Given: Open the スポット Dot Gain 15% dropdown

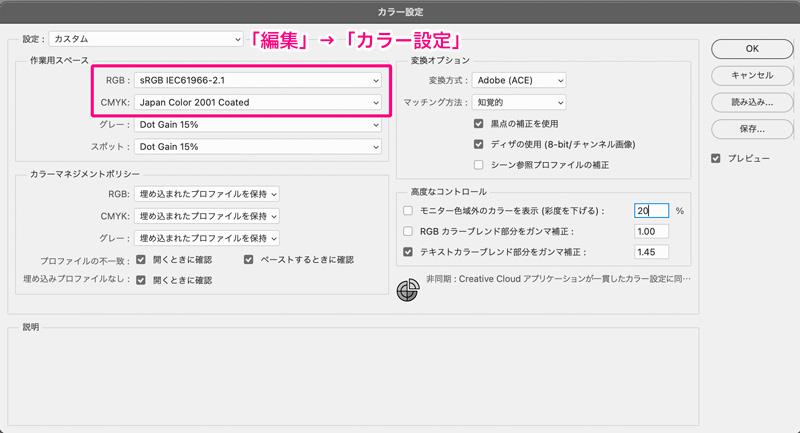Looking at the screenshot, I should point(258,146).
